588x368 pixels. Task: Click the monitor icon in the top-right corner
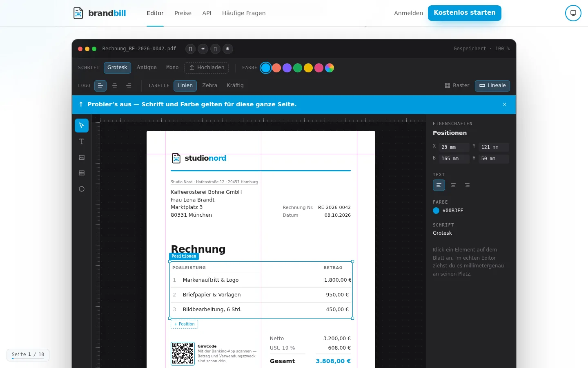(573, 13)
